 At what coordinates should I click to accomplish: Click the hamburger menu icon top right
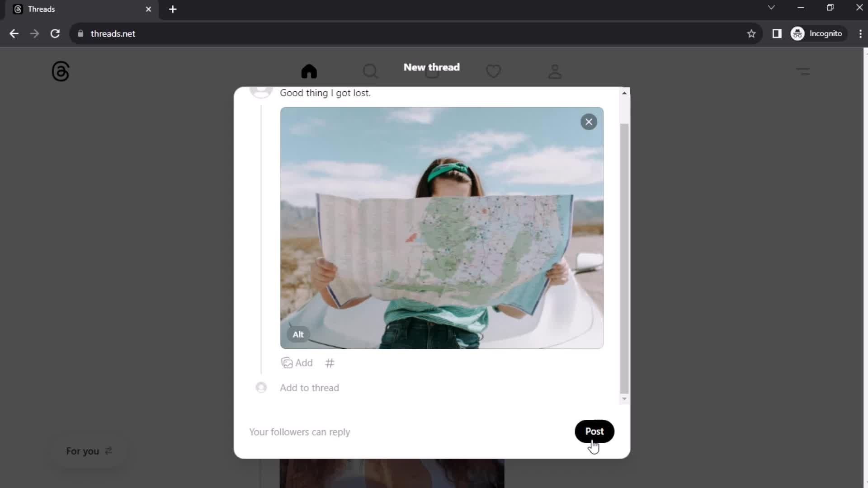click(802, 70)
